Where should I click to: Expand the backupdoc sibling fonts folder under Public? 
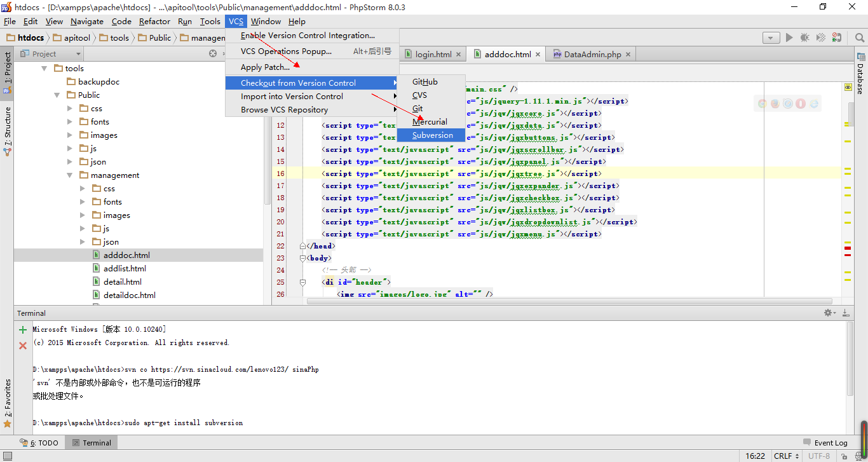[x=70, y=122]
